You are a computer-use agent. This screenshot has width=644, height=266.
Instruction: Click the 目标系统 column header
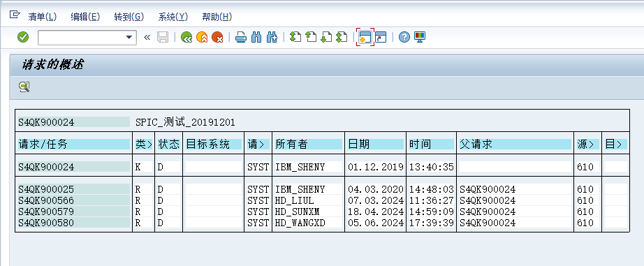coord(214,144)
